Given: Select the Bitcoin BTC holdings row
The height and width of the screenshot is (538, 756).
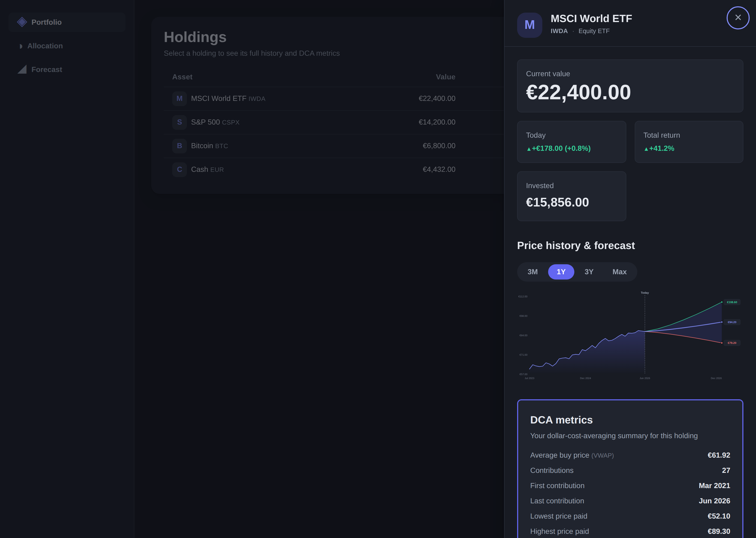Looking at the screenshot, I should coord(334,146).
